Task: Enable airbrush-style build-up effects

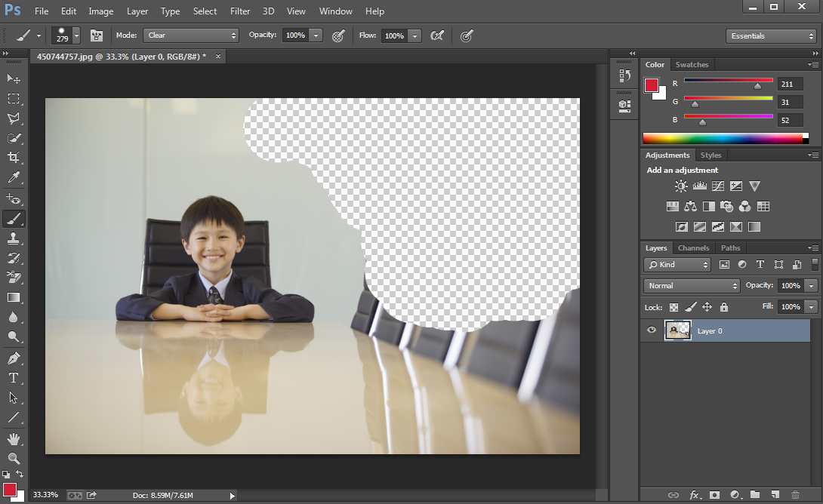Action: coord(436,35)
